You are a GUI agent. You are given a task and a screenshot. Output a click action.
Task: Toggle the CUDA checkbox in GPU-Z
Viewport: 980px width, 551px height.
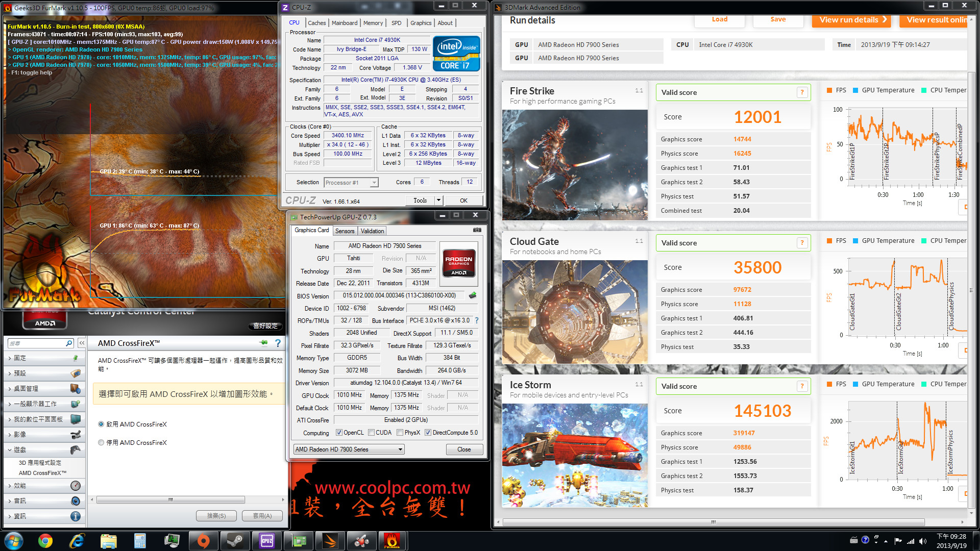click(371, 433)
